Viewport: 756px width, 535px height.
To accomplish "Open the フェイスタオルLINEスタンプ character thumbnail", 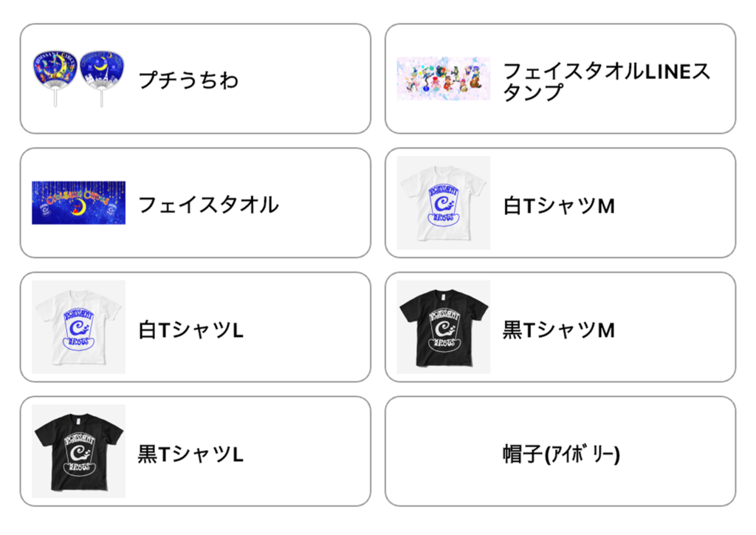I will [x=443, y=78].
